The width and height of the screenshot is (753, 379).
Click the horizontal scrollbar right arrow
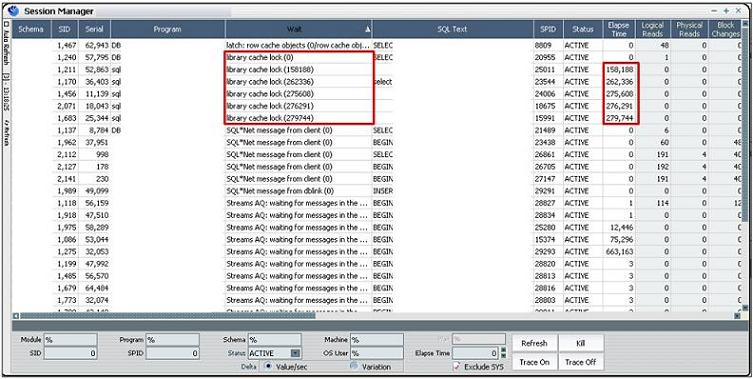tap(737, 316)
